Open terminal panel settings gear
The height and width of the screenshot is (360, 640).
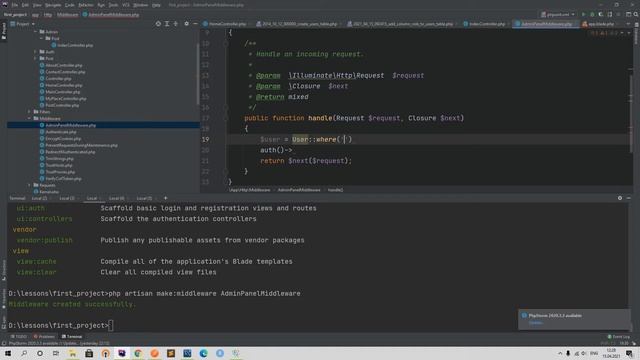click(x=620, y=198)
